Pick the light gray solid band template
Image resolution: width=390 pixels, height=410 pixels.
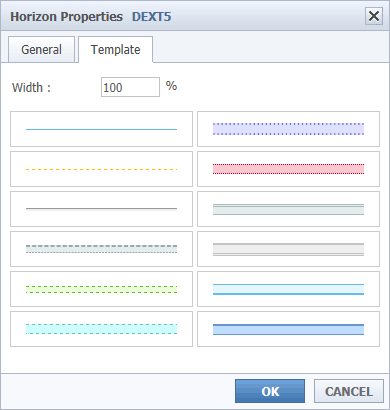click(288, 249)
